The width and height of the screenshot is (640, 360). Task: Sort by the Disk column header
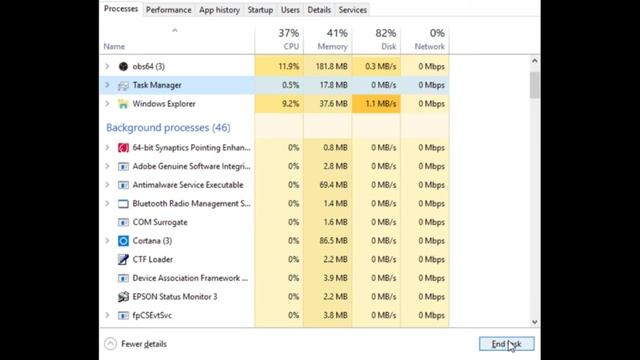376,40
